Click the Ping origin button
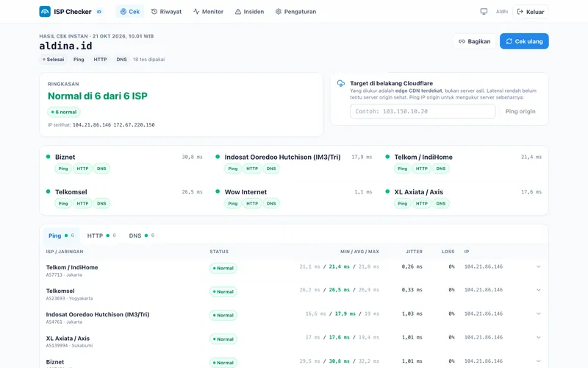 (520, 111)
